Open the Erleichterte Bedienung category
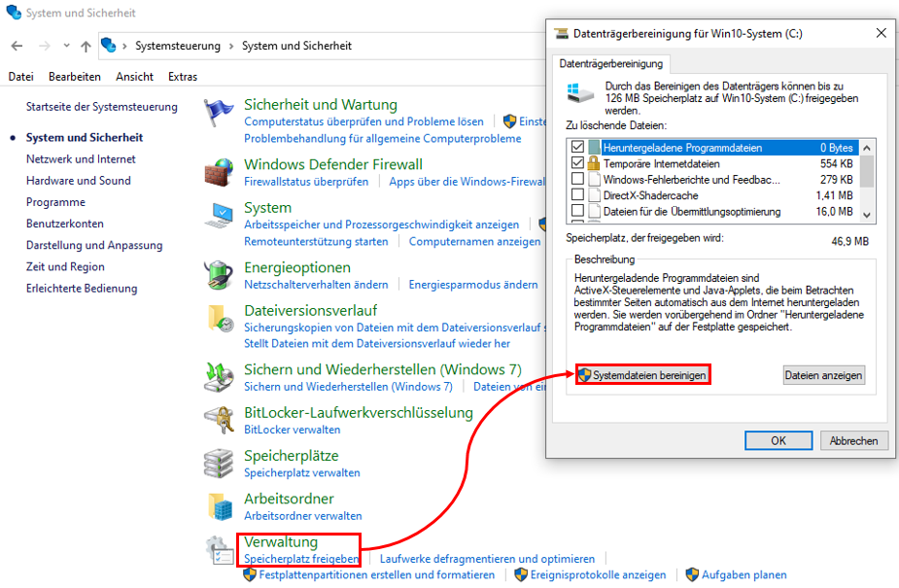Image resolution: width=899 pixels, height=588 pixels. click(82, 289)
